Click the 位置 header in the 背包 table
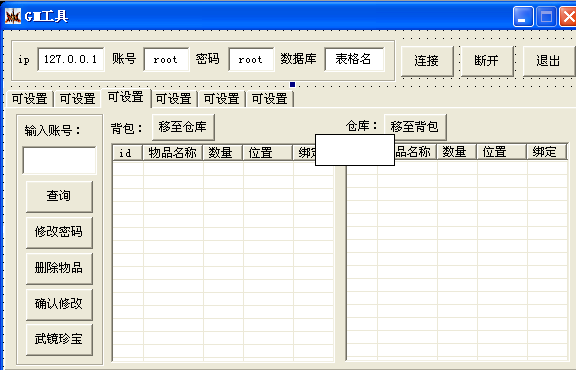The image size is (576, 370). pyautogui.click(x=268, y=152)
